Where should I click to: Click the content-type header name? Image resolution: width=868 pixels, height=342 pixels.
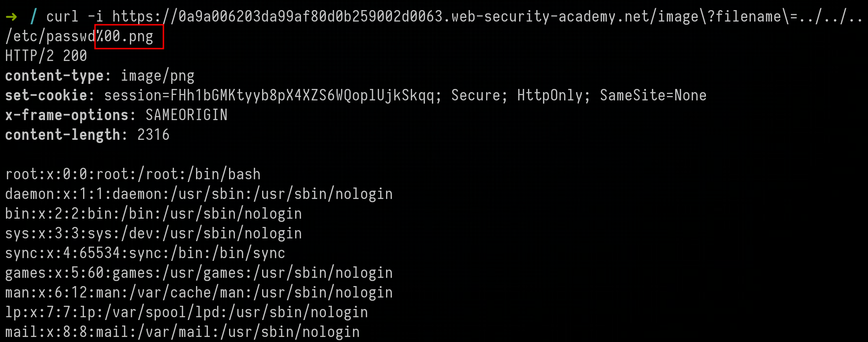click(x=54, y=76)
